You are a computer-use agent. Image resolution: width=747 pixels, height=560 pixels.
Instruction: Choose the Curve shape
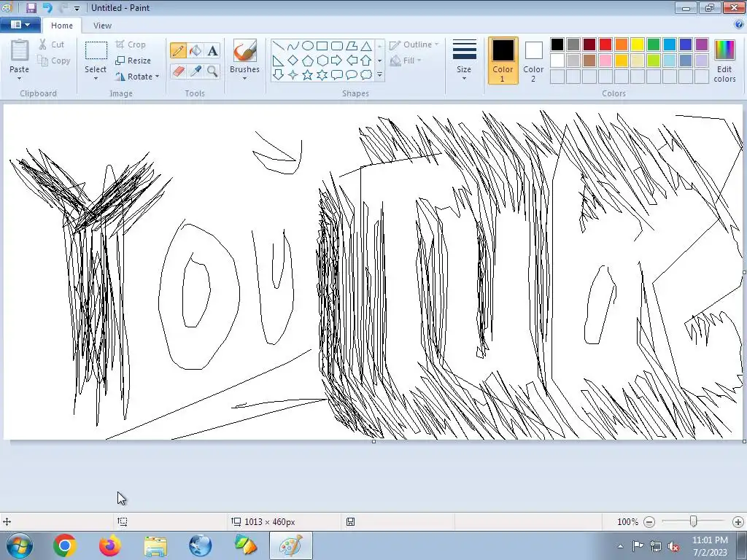pos(293,46)
